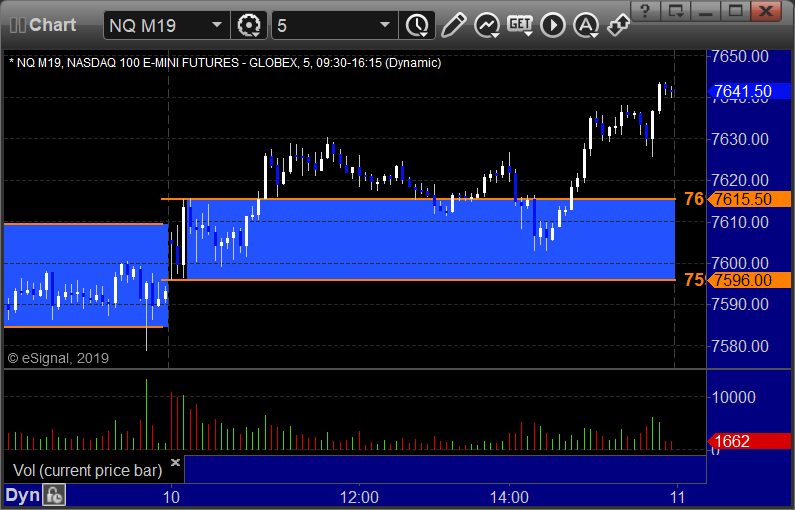795x510 pixels.
Task: Open the symbol settings gear icon
Action: click(248, 25)
